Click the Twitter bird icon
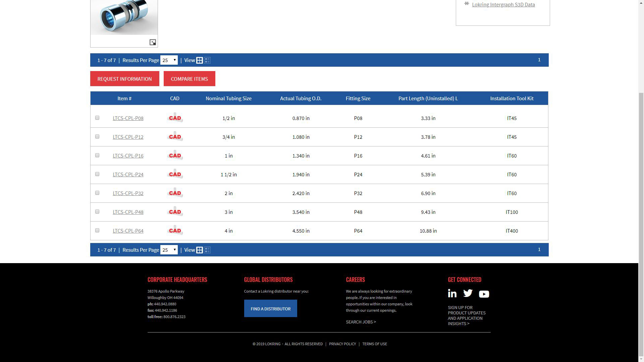 [468, 293]
